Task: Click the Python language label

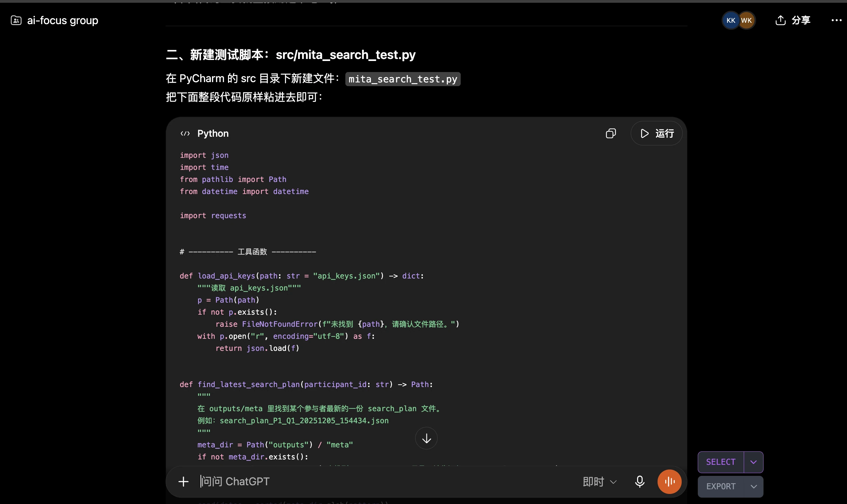Action: tap(213, 133)
